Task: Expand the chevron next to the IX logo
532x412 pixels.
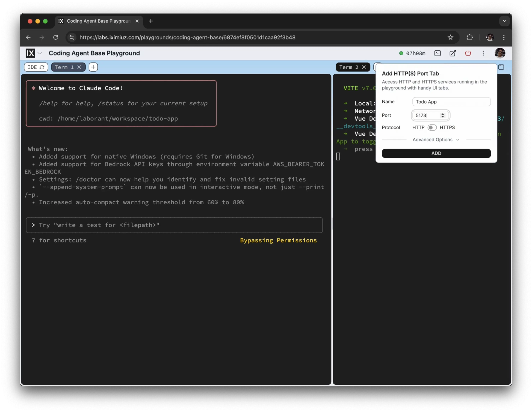Action: (x=40, y=53)
